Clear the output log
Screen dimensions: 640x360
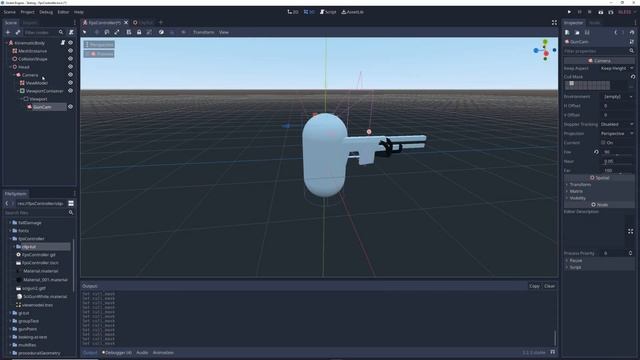549,286
